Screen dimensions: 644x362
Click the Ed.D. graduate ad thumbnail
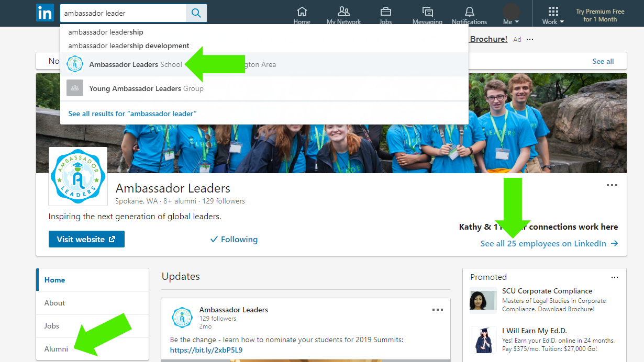(483, 340)
